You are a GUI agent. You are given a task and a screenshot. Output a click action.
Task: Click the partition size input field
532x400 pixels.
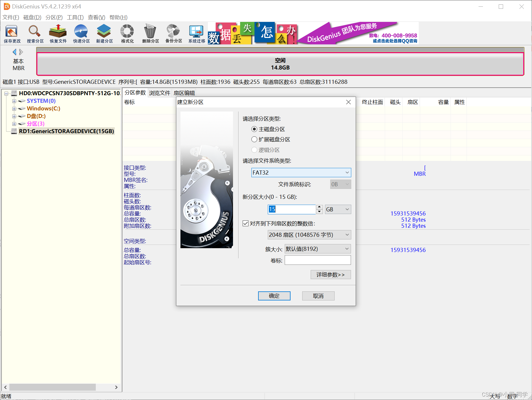pos(292,209)
